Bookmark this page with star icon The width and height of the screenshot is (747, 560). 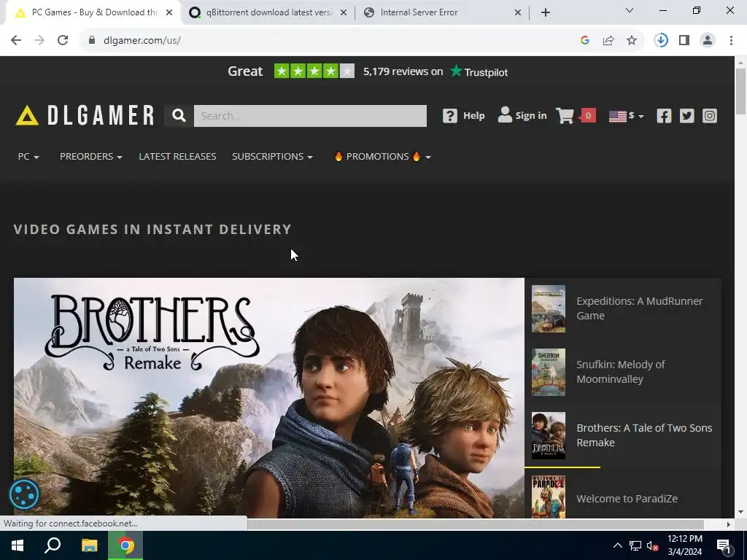coord(632,41)
